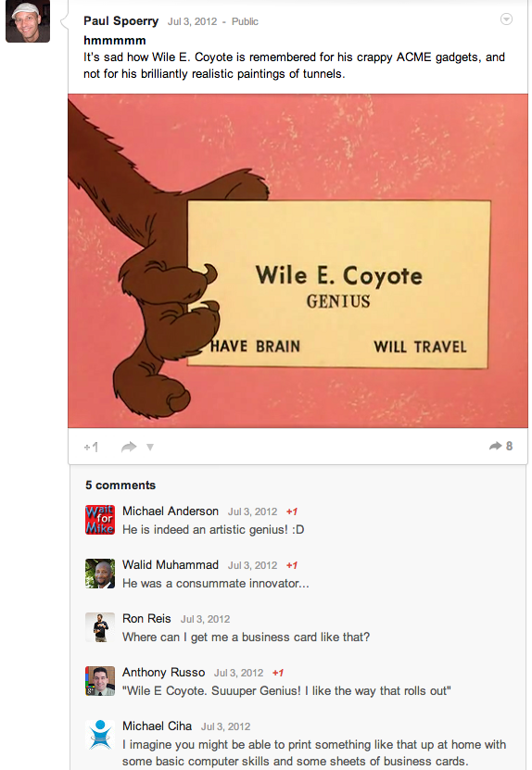
Task: Open the Wile E. Coyote card image
Action: 298,260
